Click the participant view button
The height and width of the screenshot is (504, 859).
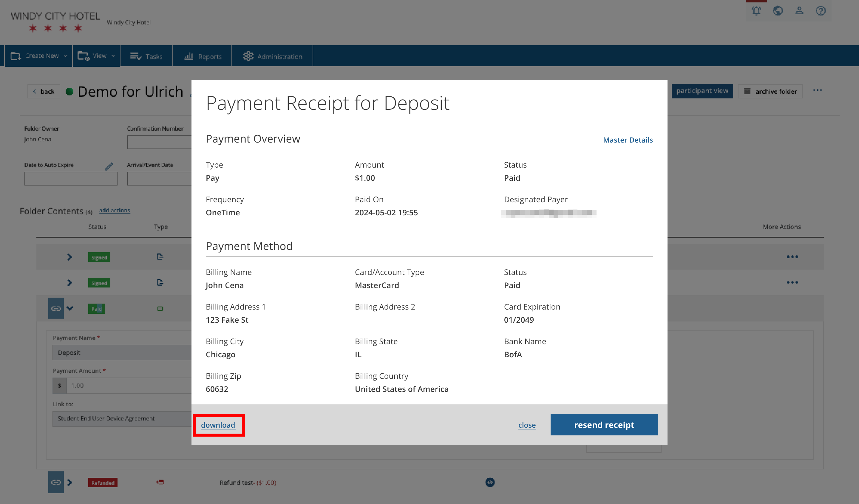click(702, 91)
